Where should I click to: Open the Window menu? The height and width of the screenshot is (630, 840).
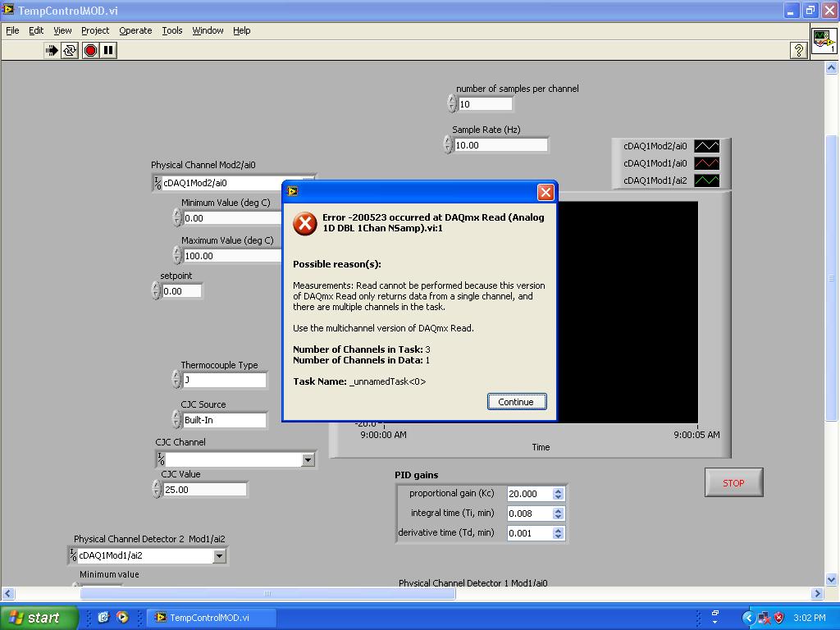[x=208, y=30]
